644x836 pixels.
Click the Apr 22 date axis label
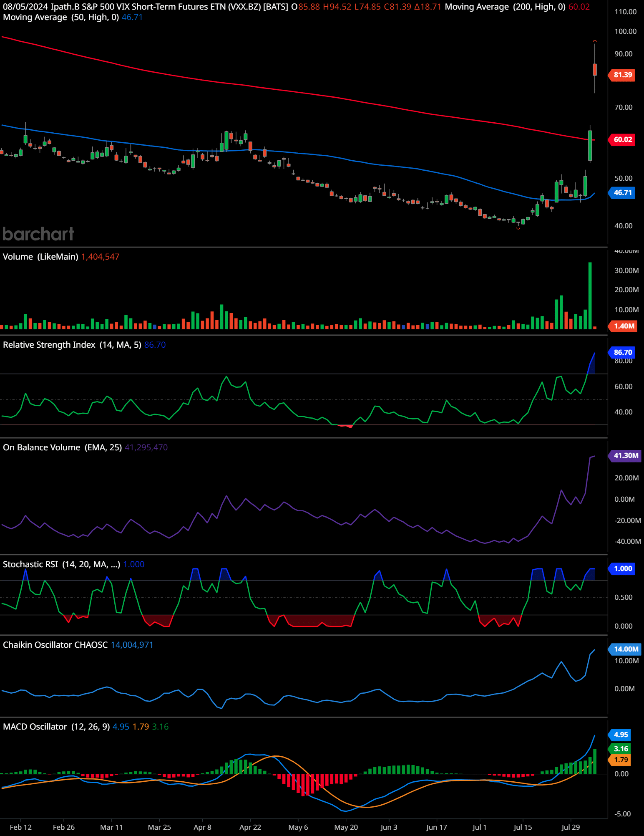pos(250,827)
